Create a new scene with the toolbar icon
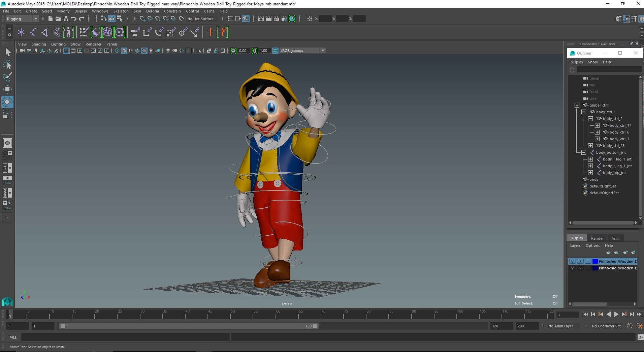 (x=50, y=19)
